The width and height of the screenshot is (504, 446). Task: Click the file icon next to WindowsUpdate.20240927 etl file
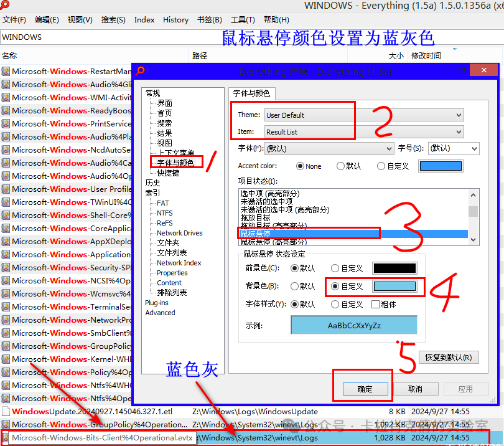pyautogui.click(x=6, y=411)
